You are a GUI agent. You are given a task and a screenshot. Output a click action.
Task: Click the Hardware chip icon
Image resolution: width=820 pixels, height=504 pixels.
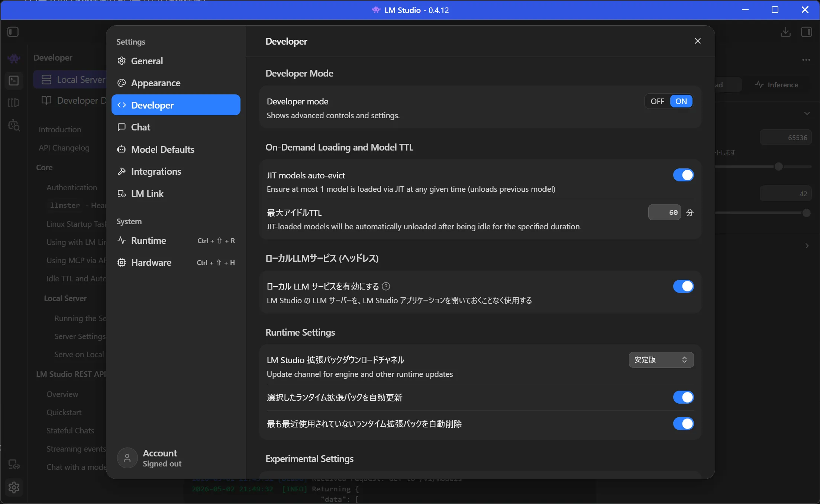(x=122, y=262)
